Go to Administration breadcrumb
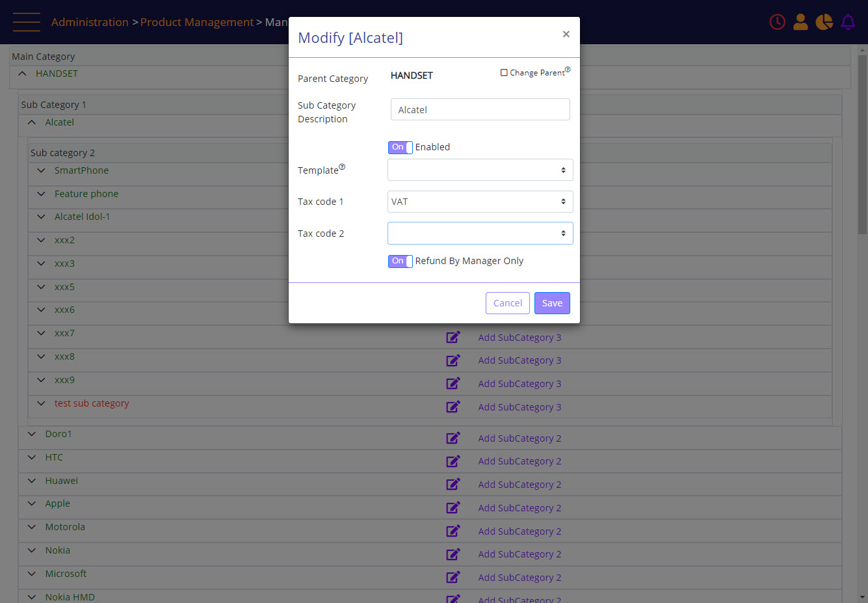This screenshot has height=603, width=868. coord(90,22)
